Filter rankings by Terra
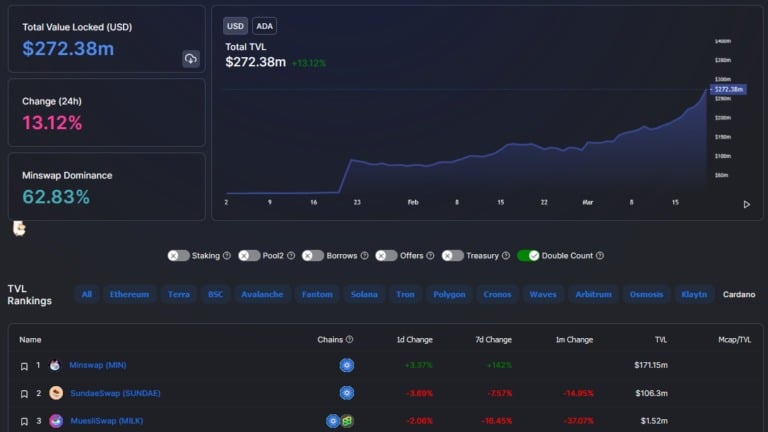This screenshot has height=432, width=768. pyautogui.click(x=179, y=294)
